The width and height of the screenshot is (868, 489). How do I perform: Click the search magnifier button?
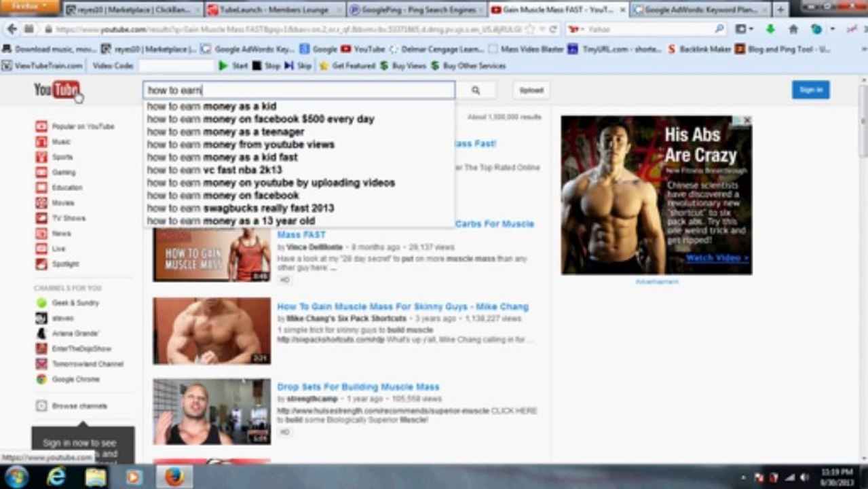pos(476,90)
